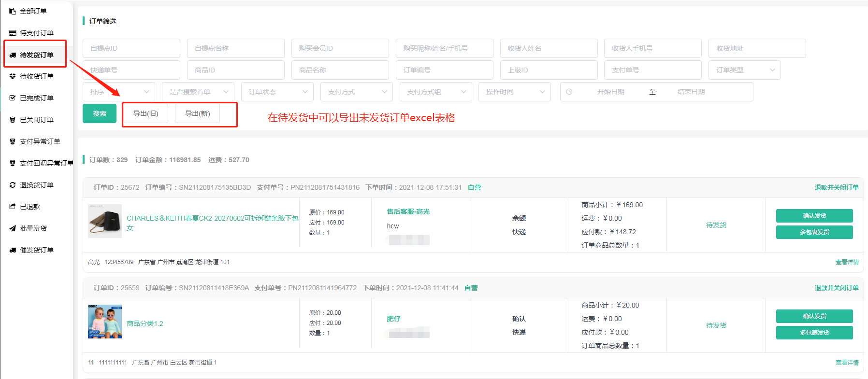Viewport: 868px width, 379px height.
Task: Click the 全部订单 sidebar icon
Action: click(13, 11)
